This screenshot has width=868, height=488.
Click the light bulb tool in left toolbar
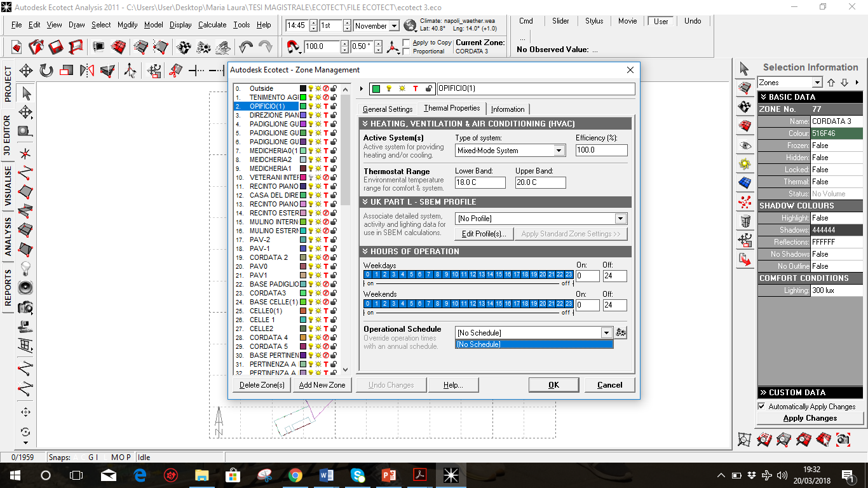(x=25, y=268)
